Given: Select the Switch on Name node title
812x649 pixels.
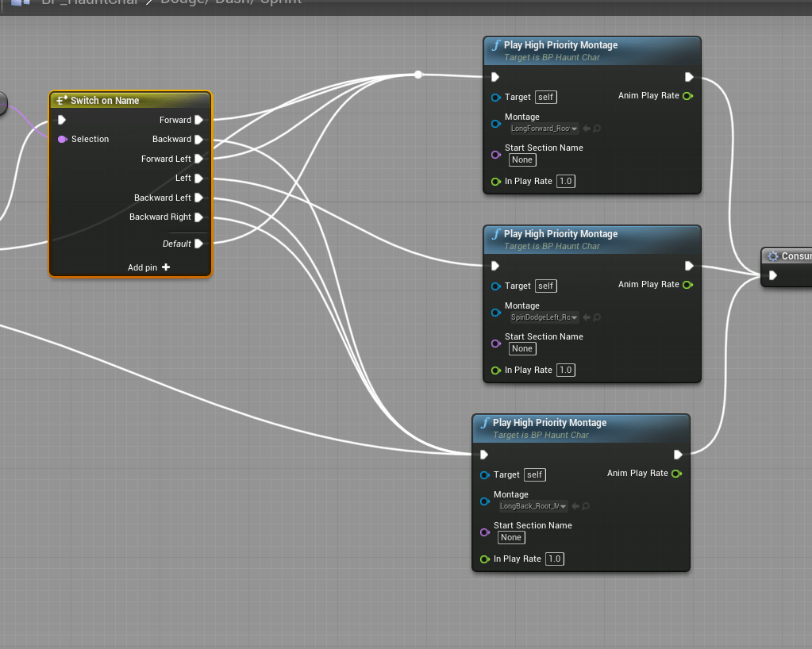Looking at the screenshot, I should (x=104, y=101).
